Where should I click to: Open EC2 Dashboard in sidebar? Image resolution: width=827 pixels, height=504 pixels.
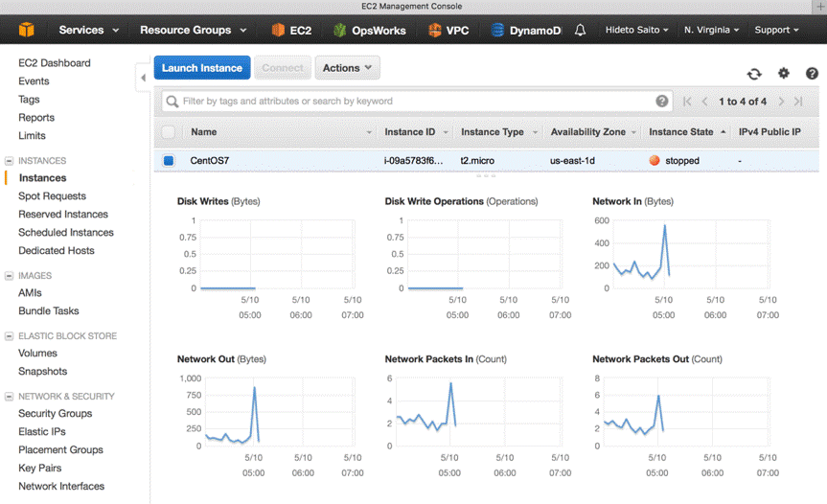pyautogui.click(x=55, y=62)
